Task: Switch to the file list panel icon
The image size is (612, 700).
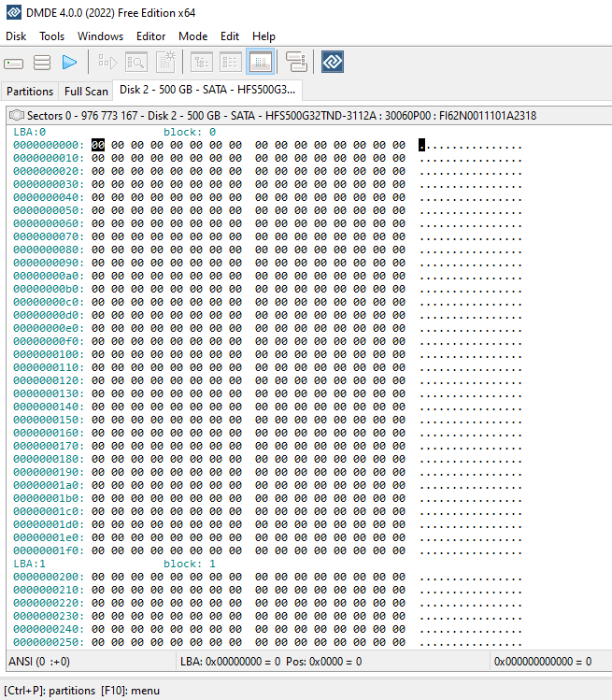Action: (x=231, y=62)
